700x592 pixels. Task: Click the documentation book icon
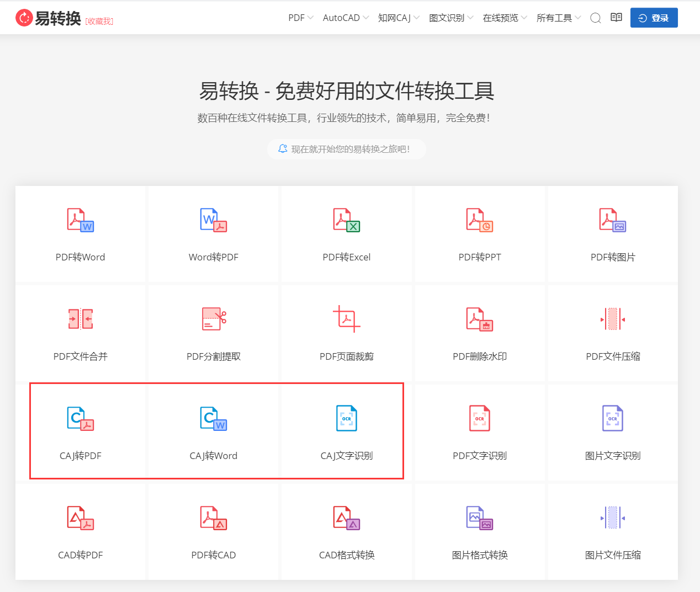coord(616,17)
